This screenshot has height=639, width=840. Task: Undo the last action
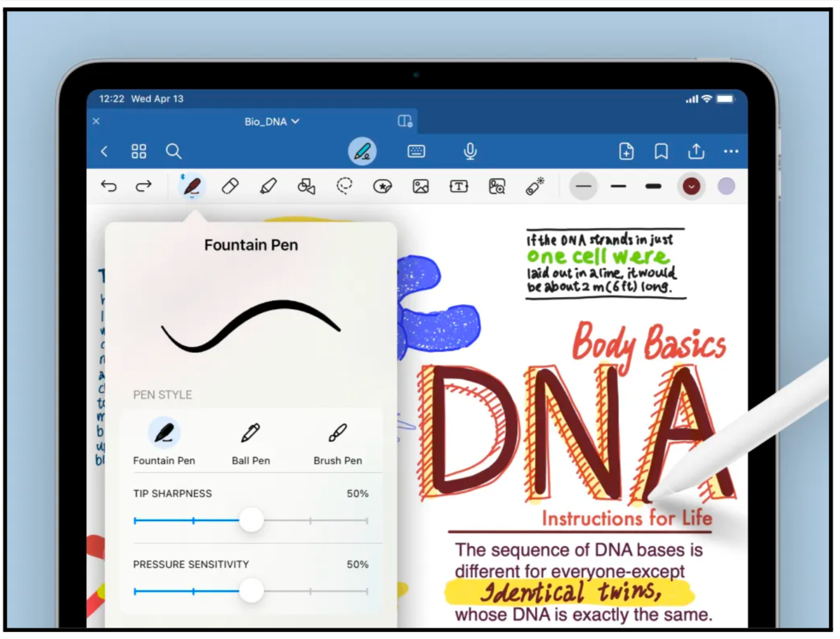click(110, 186)
